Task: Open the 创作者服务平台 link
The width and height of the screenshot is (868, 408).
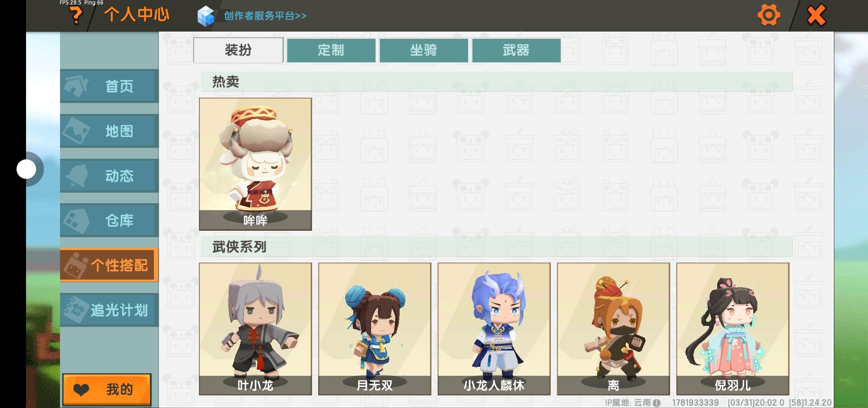Action: click(x=265, y=16)
